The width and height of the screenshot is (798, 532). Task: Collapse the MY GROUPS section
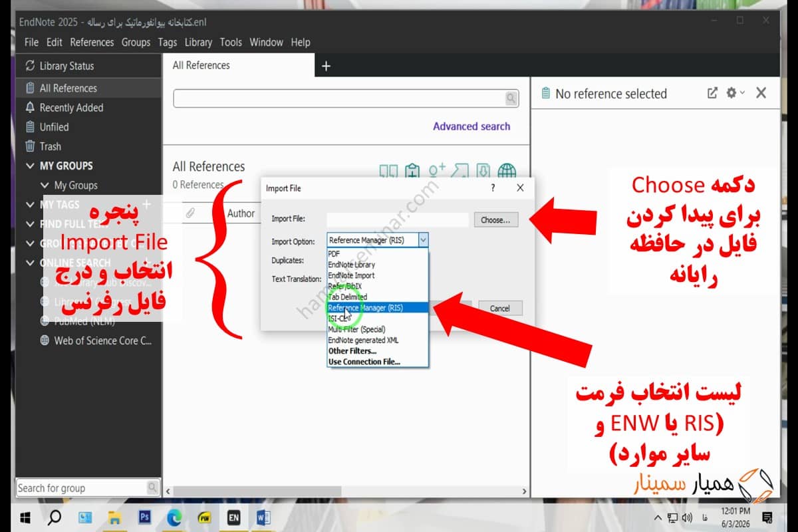30,166
